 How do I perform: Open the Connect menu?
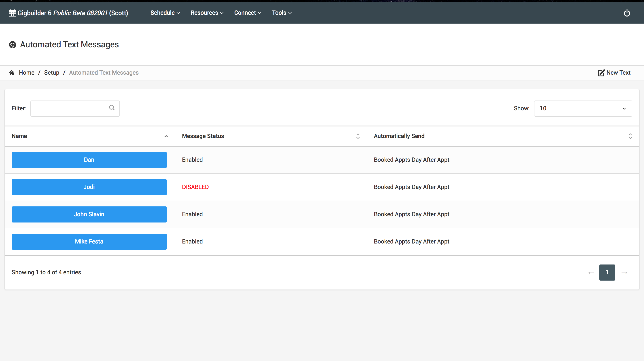(x=248, y=13)
